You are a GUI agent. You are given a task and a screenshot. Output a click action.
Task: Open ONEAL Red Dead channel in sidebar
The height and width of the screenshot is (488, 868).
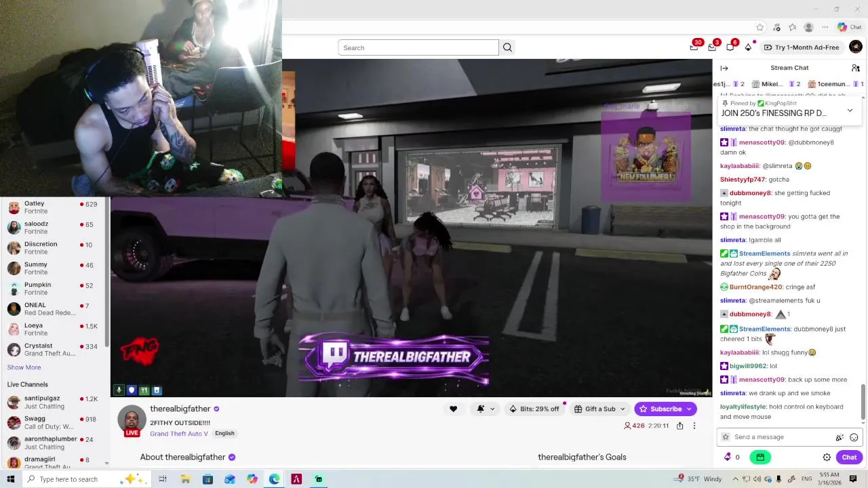point(54,309)
